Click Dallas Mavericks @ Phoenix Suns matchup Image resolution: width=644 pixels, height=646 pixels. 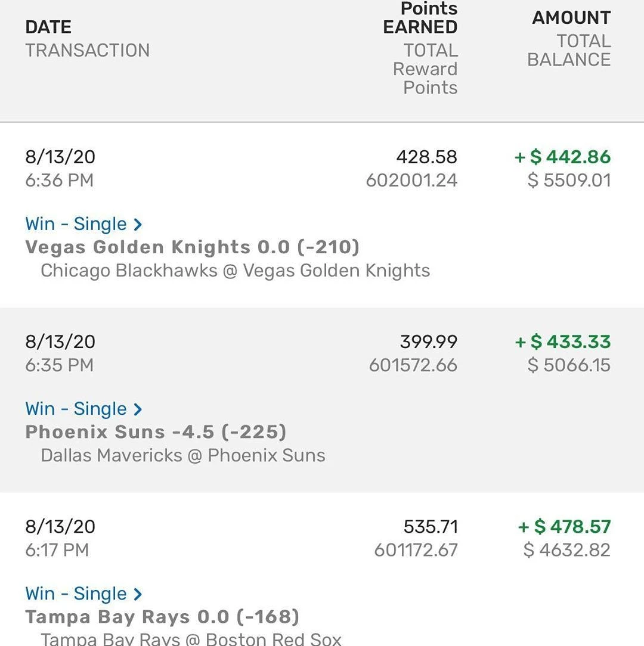click(x=183, y=456)
